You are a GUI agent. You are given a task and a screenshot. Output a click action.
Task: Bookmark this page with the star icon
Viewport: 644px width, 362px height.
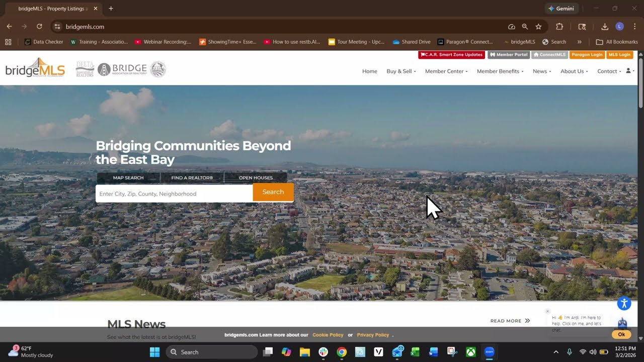(x=538, y=27)
